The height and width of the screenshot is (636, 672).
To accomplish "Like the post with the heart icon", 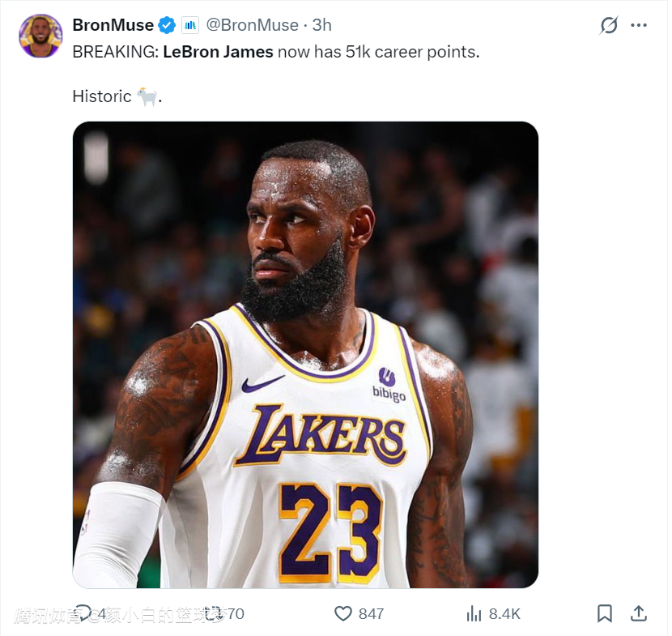I will (x=344, y=613).
